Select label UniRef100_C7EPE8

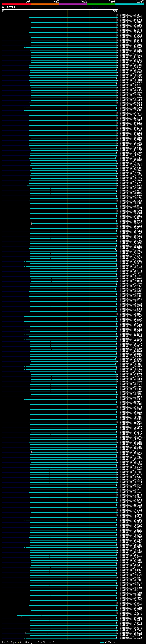click(x=131, y=158)
